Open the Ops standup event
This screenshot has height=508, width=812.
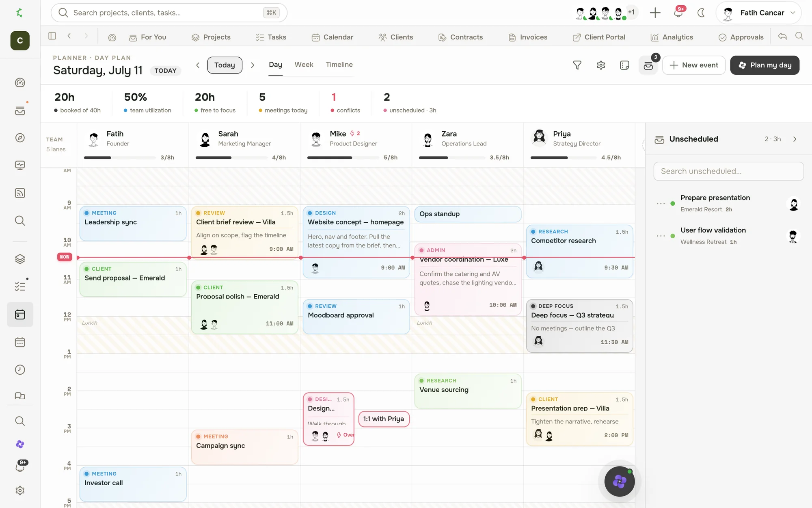pyautogui.click(x=468, y=214)
